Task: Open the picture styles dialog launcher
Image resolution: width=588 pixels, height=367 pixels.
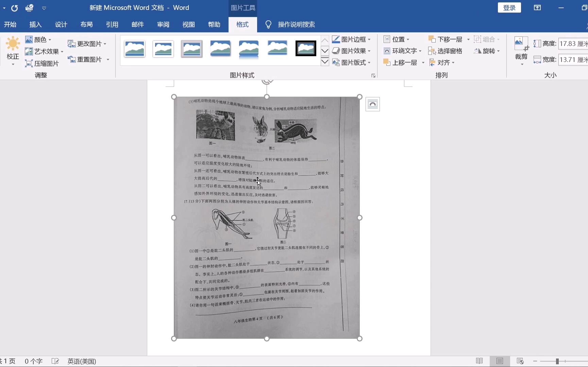Action: (x=373, y=75)
